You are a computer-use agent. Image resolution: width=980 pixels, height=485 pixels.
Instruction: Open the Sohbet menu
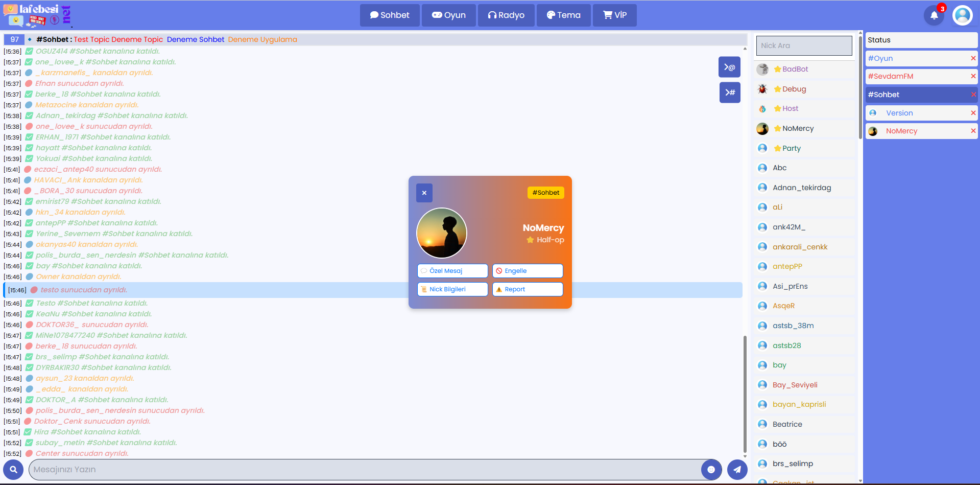tap(390, 15)
